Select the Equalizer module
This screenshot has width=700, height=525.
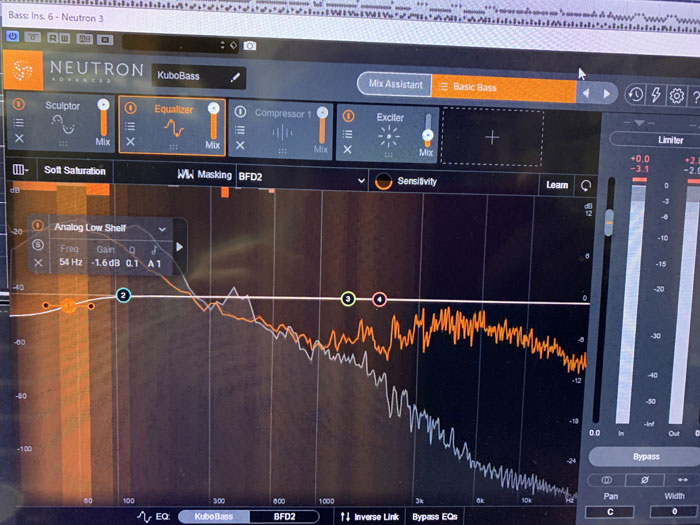click(173, 124)
